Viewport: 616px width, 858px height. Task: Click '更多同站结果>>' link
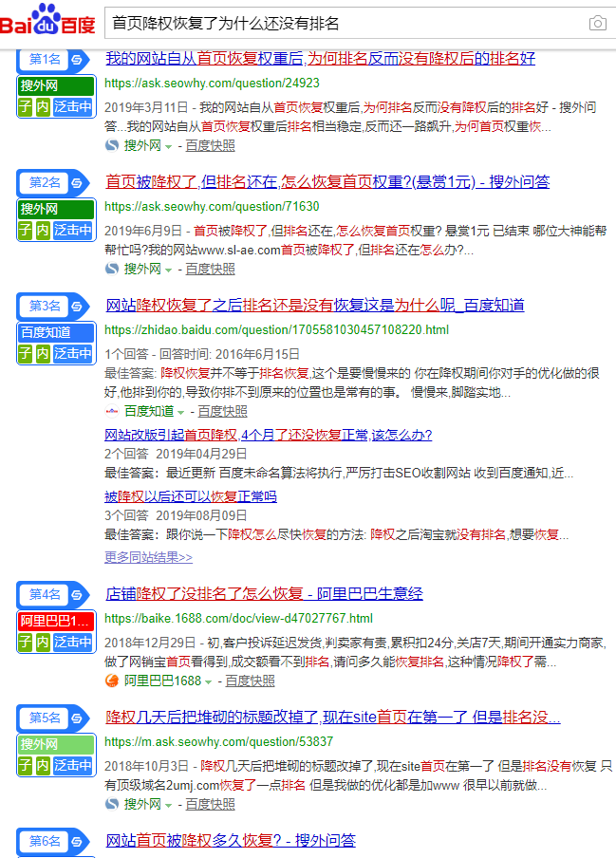tap(148, 557)
